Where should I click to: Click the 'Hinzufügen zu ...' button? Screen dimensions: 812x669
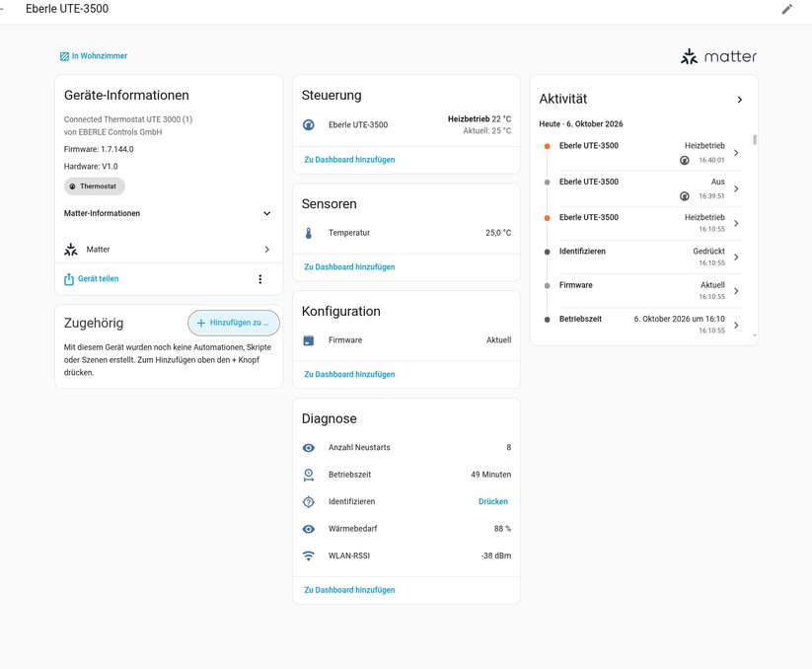pyautogui.click(x=234, y=323)
